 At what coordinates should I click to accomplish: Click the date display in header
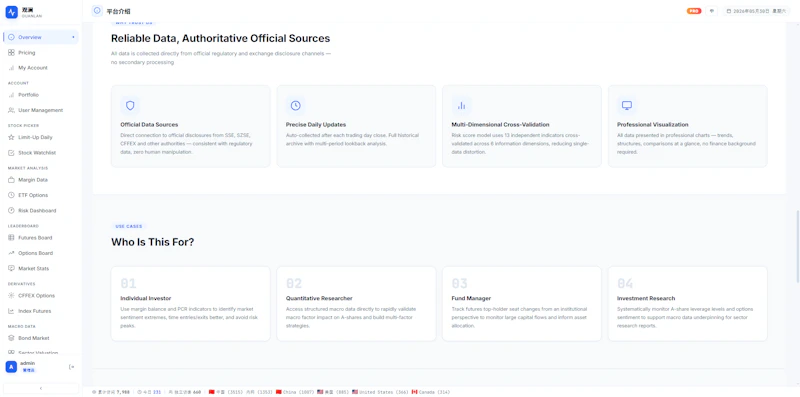(757, 11)
